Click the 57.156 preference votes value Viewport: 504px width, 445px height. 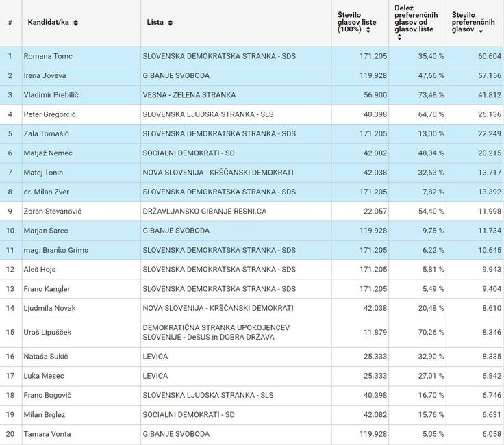click(x=490, y=75)
